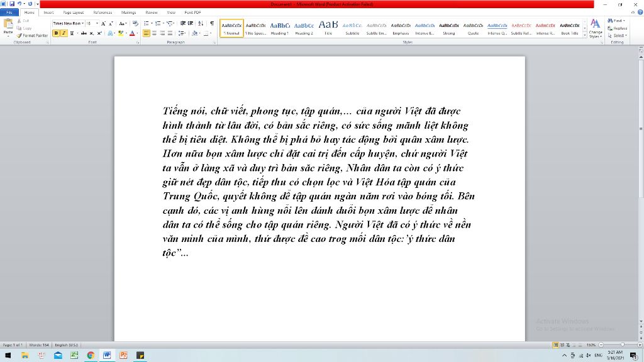The height and width of the screenshot is (362, 644).
Task: Open the Word Help question mark icon
Action: click(640, 13)
